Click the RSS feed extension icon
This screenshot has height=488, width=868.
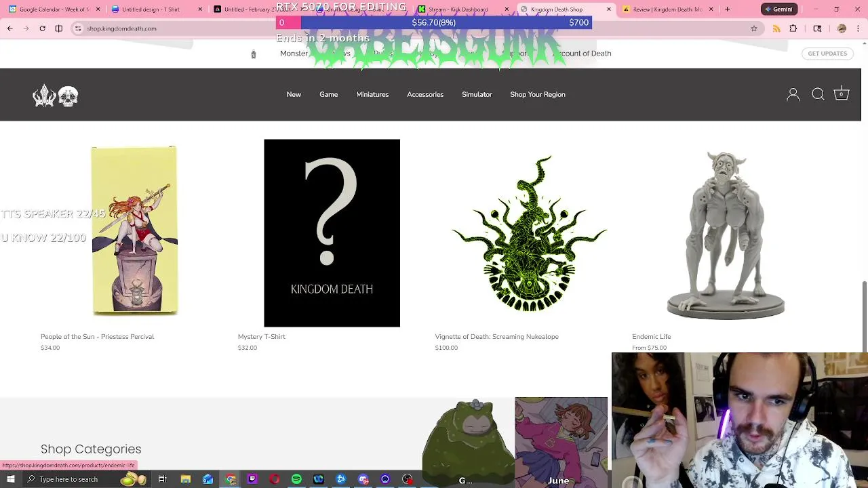pyautogui.click(x=776, y=28)
